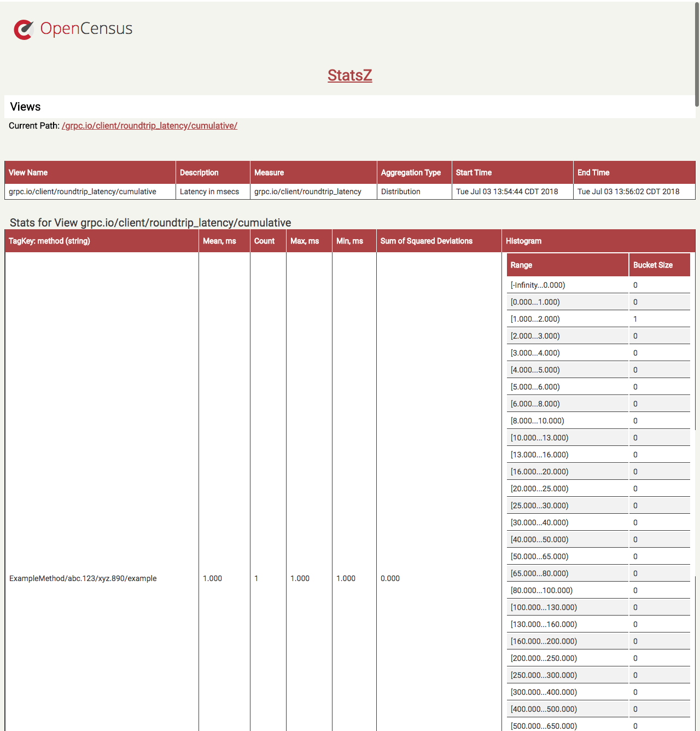This screenshot has height=731, width=700.
Task: Follow the /grpc.io/client/roundtrip_latency/cumulative/ path link
Action: tap(150, 126)
